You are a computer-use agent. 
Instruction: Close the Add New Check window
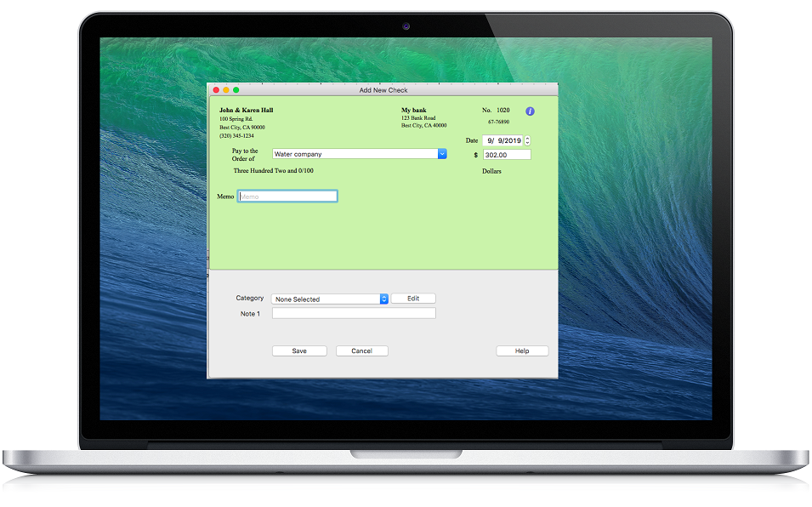tap(216, 90)
